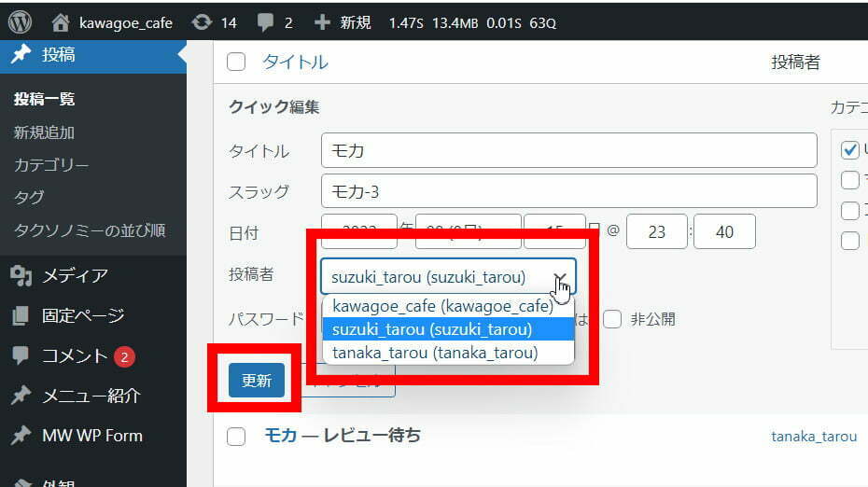
Task: Tick the fourth category checkbox
Action: click(x=849, y=241)
